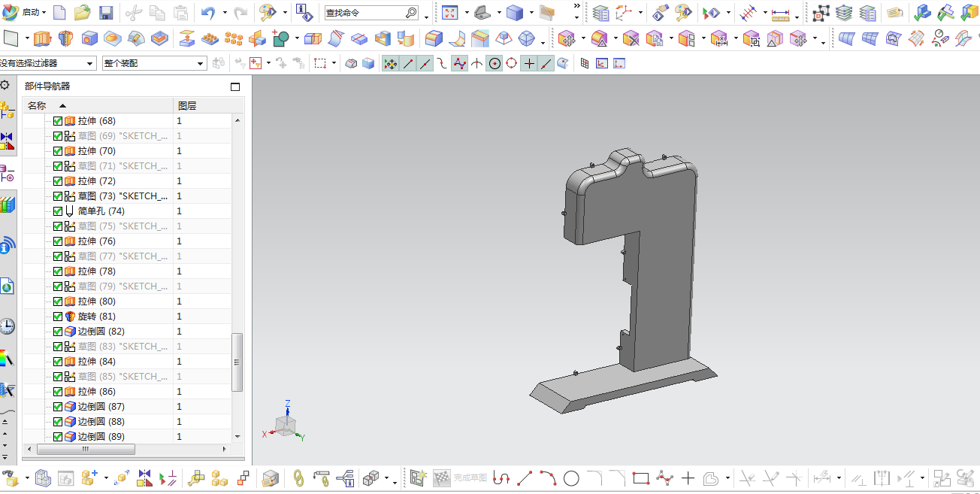Screen dimensions: 980x494
Task: Select the Extrude feature tool in the top toolbar
Action: coord(42,38)
